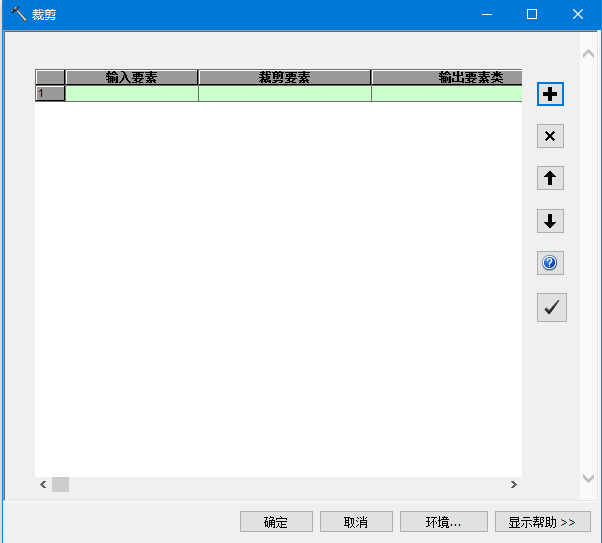
Task: Click horizontal scrollbar right arrow
Action: coord(514,484)
